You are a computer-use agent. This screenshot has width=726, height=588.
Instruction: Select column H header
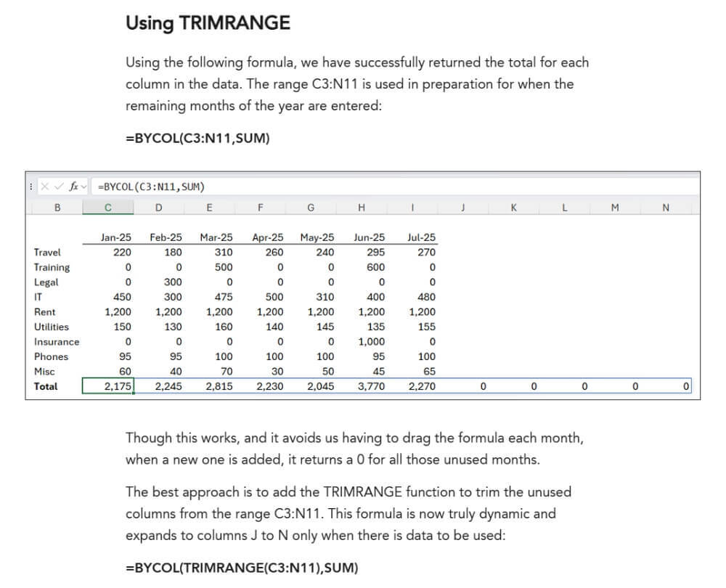(x=361, y=208)
